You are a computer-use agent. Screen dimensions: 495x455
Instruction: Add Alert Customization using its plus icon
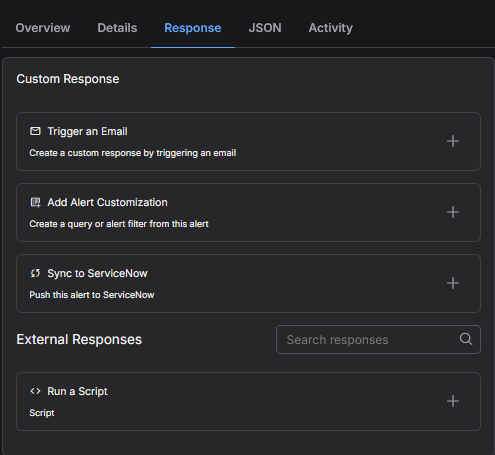(453, 212)
